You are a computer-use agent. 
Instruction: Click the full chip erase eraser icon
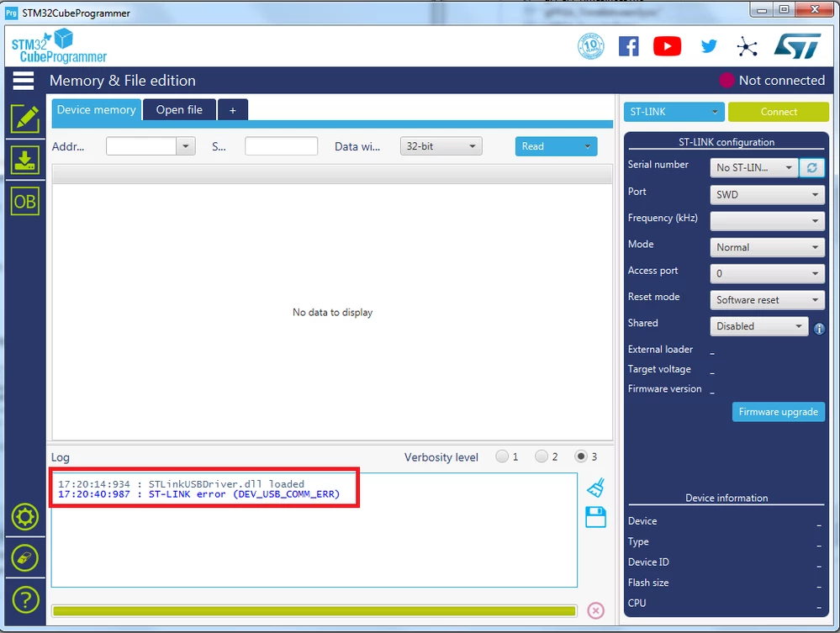click(x=24, y=558)
